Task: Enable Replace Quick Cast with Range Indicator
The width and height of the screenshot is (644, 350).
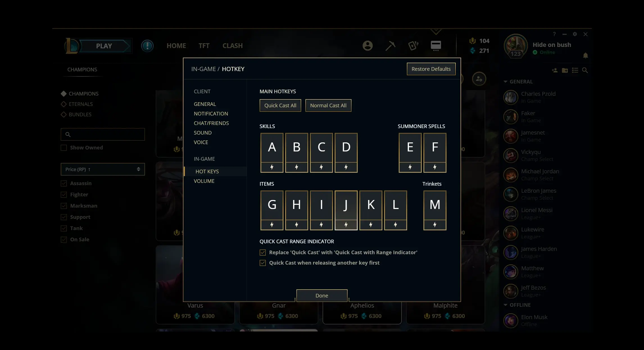Action: (x=262, y=252)
